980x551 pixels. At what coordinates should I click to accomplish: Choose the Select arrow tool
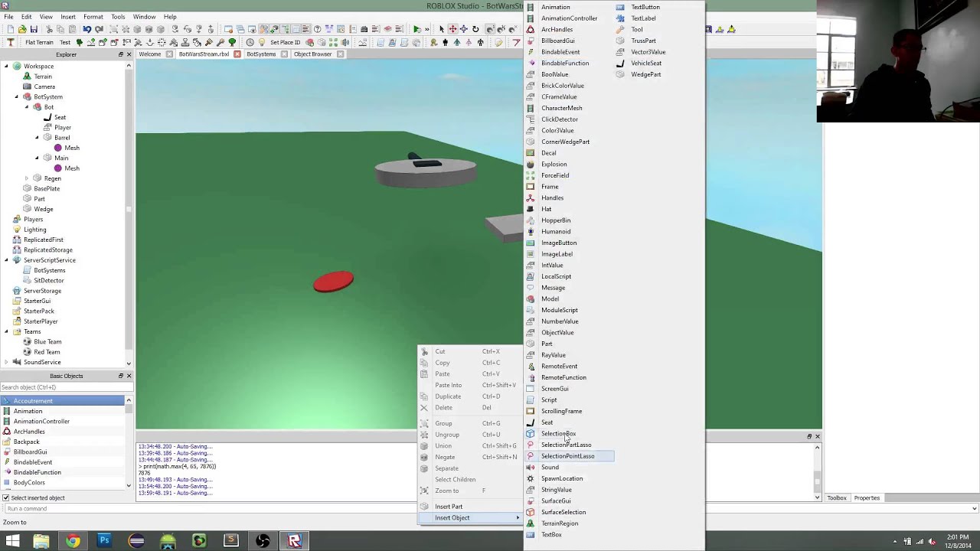click(441, 29)
